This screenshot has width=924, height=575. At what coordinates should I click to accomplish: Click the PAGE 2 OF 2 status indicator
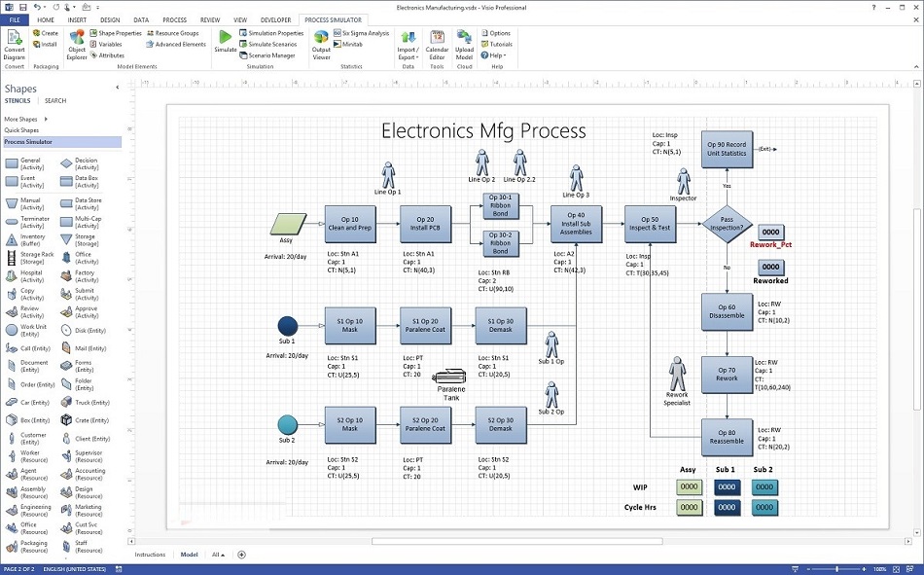tap(19, 570)
